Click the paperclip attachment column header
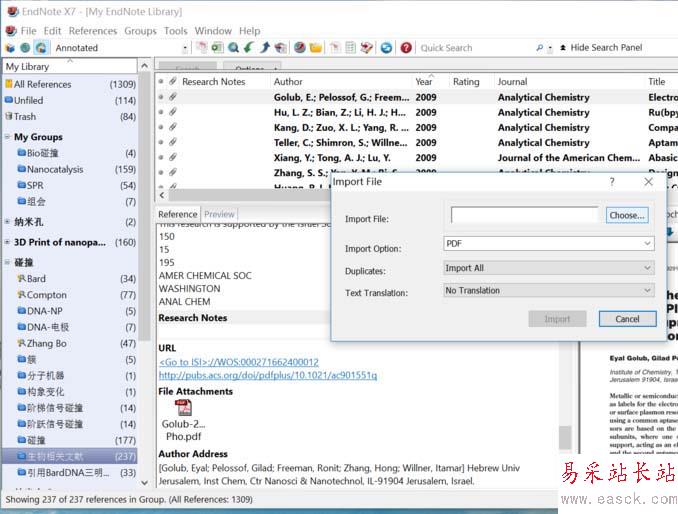 (x=173, y=81)
